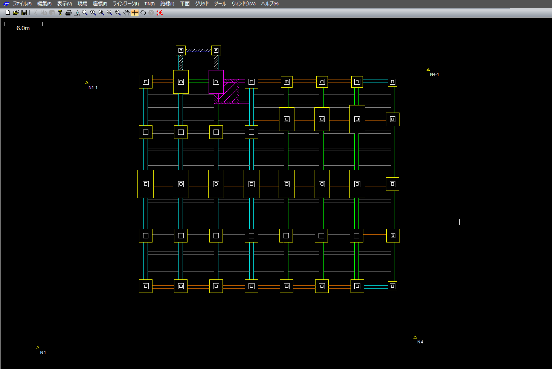Open the Window (ウィンドウ) menu
Image resolution: width=552 pixels, height=369 pixels.
tap(243, 4)
